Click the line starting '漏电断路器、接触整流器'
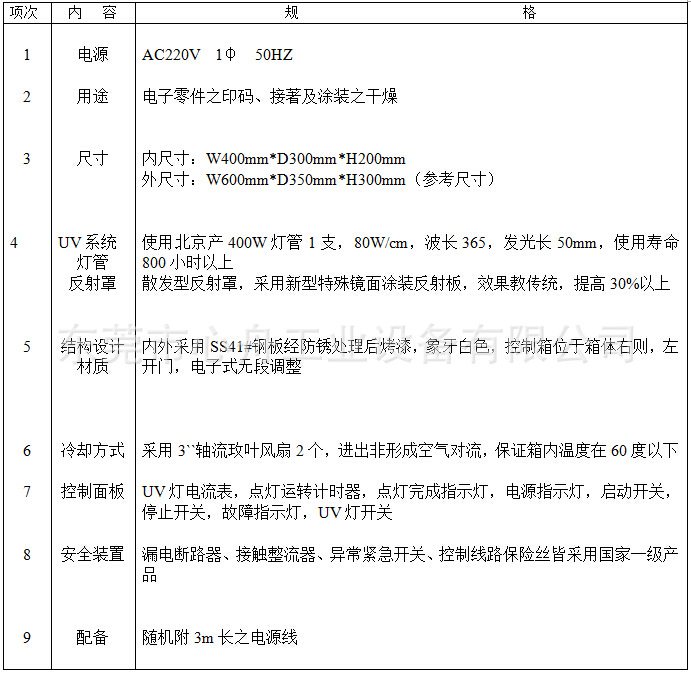The width and height of the screenshot is (691, 673). [x=410, y=554]
